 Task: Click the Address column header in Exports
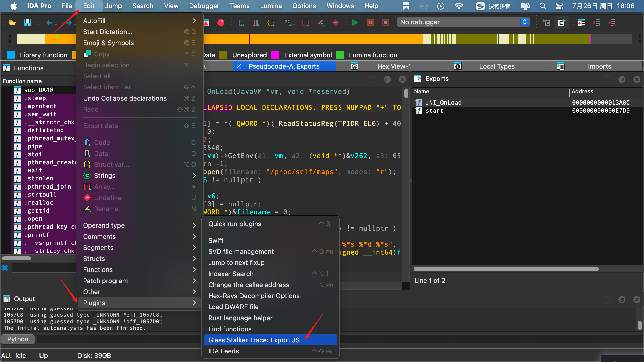coord(582,91)
